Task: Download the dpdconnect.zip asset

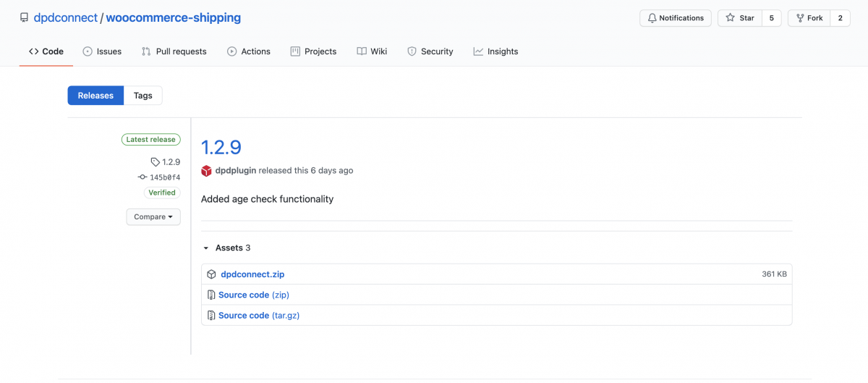Action: click(x=252, y=274)
